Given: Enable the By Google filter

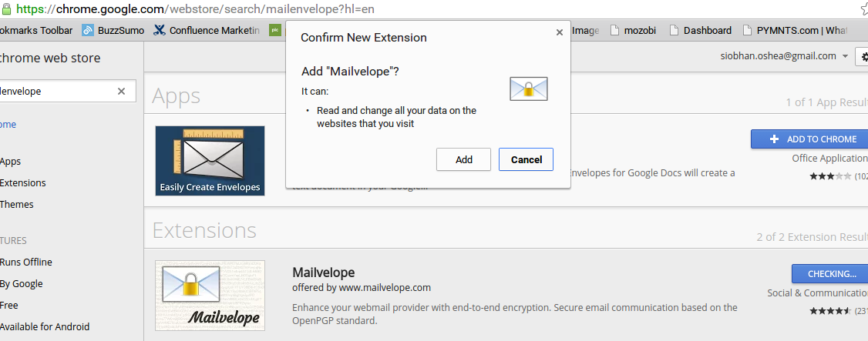Looking at the screenshot, I should [x=21, y=283].
